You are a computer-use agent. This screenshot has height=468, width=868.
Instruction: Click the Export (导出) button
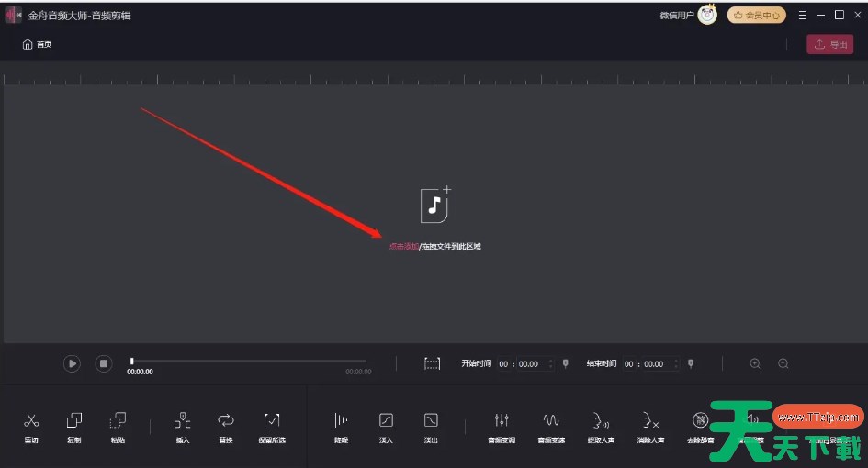[829, 44]
